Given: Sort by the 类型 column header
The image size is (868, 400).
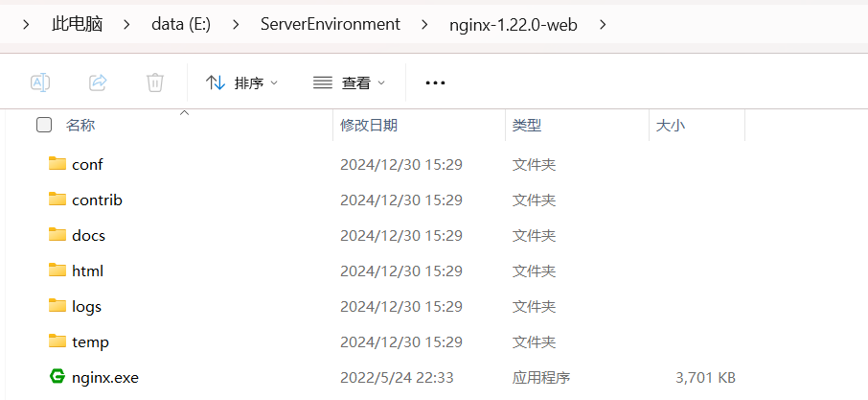Looking at the screenshot, I should pyautogui.click(x=526, y=126).
